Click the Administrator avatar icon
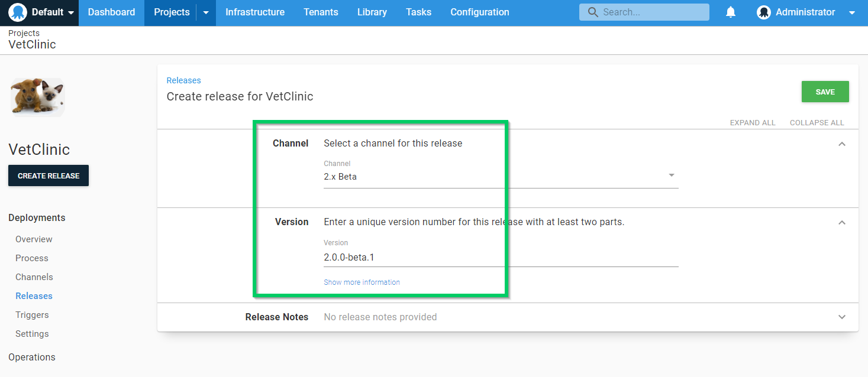 pos(764,12)
